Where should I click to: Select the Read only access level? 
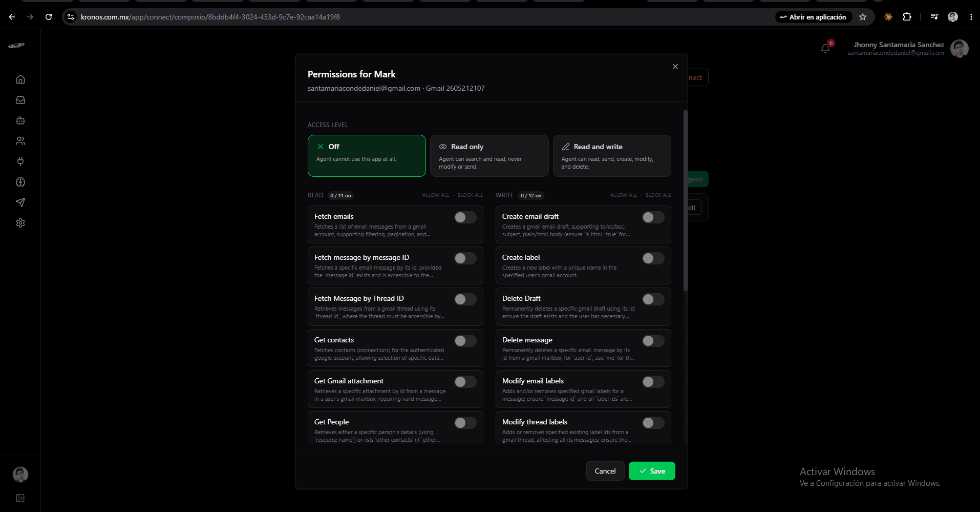489,156
